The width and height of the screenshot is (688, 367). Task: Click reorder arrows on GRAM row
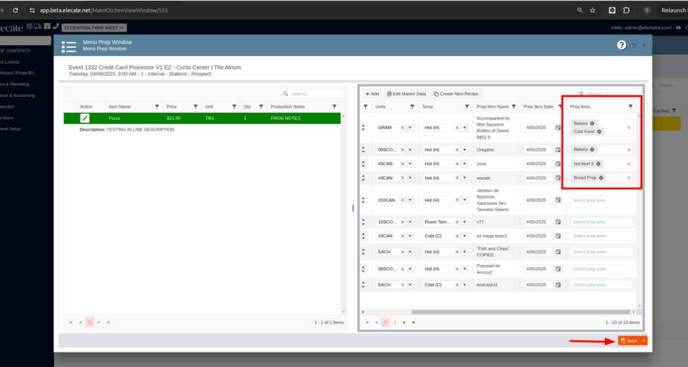363,128
